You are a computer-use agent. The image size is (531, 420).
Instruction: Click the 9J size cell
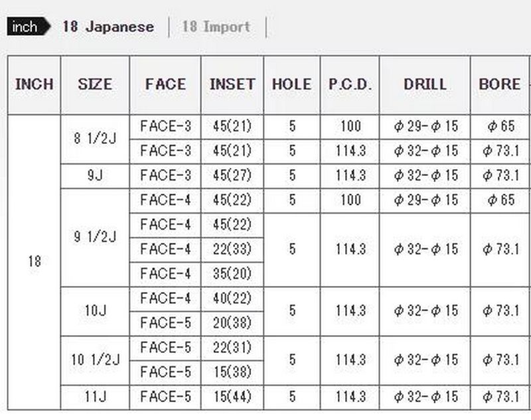[95, 176]
